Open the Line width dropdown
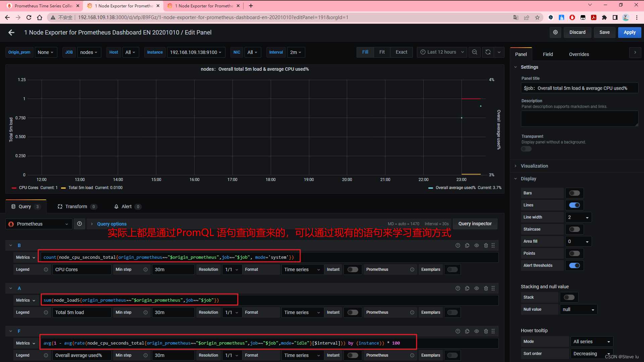This screenshot has height=362, width=644. pos(578,217)
